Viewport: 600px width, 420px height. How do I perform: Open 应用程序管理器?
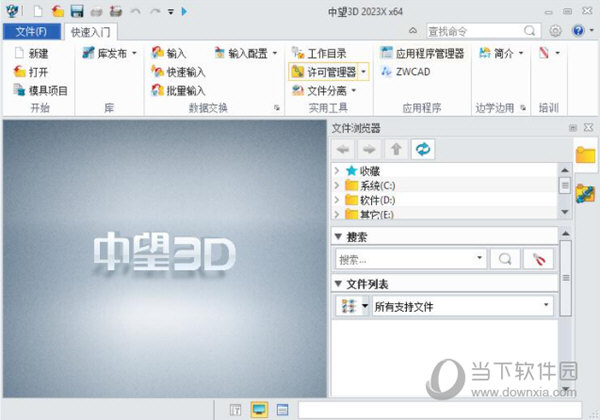tap(422, 53)
